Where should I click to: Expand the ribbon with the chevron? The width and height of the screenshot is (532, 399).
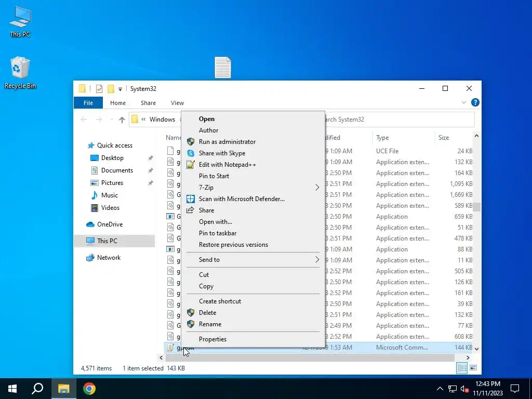click(464, 102)
